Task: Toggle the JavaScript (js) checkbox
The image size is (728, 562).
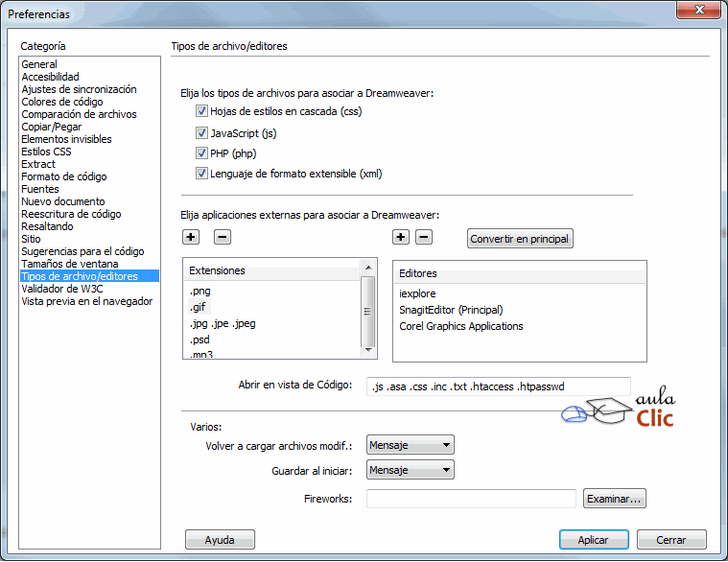Action: tap(201, 132)
